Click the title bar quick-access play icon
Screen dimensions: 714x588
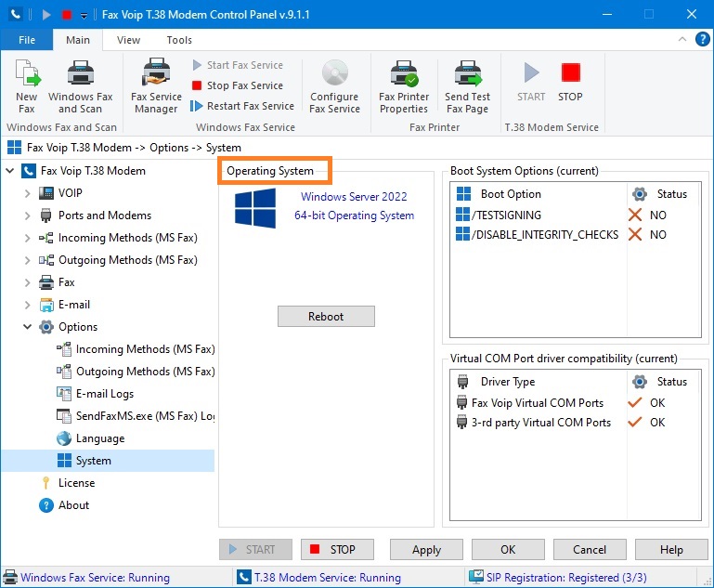click(x=46, y=15)
